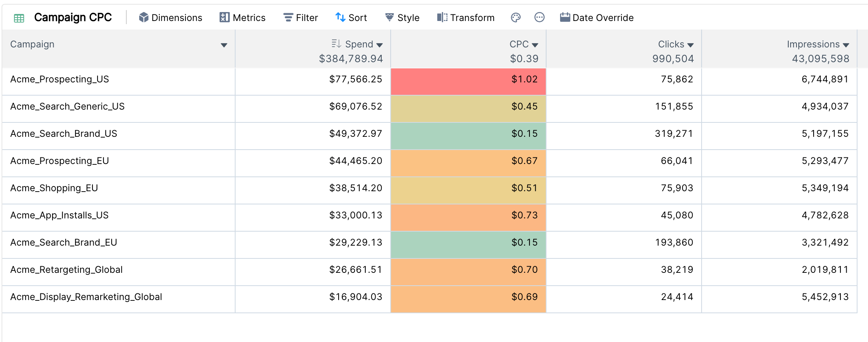Click the $16,904.03 spend value
This screenshot has height=342, width=868.
pos(356,297)
